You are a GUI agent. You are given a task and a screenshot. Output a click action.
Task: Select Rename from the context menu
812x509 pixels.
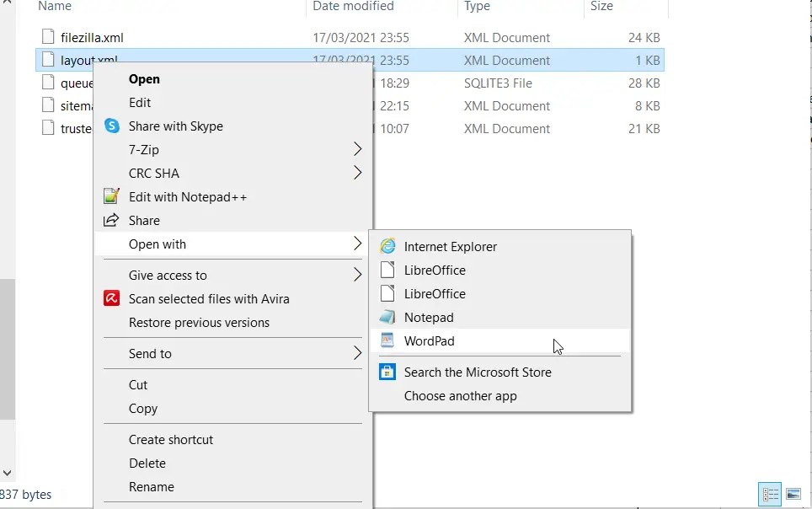(152, 486)
